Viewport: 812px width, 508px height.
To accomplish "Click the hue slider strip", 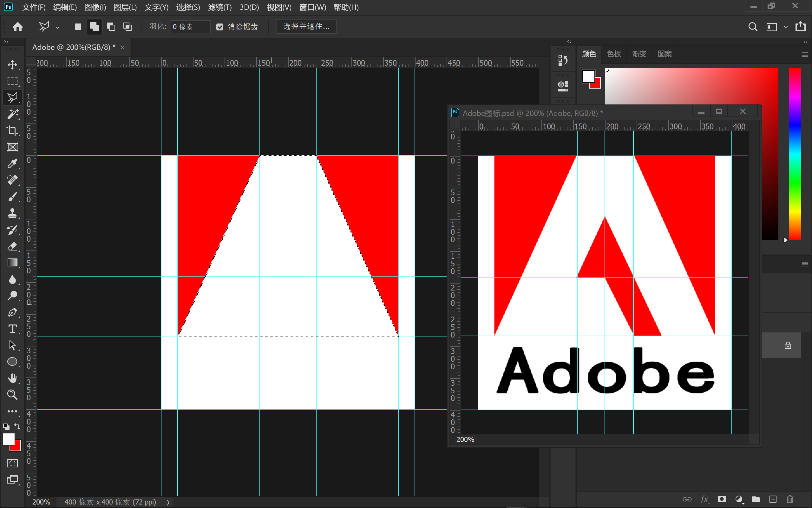I will point(795,154).
